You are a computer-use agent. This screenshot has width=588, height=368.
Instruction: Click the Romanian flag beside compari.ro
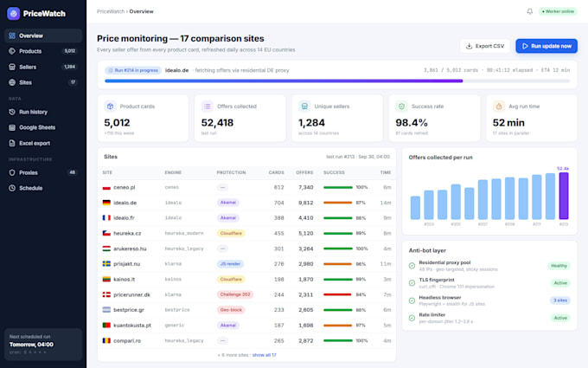click(106, 340)
